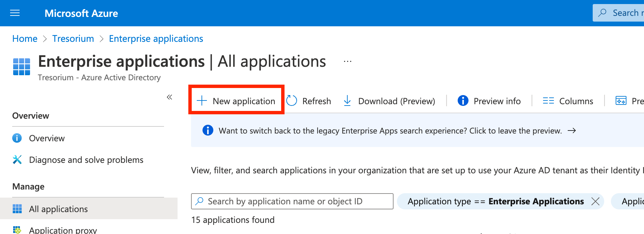This screenshot has height=234, width=644.
Task: Click "15 applications found" text
Action: point(233,220)
